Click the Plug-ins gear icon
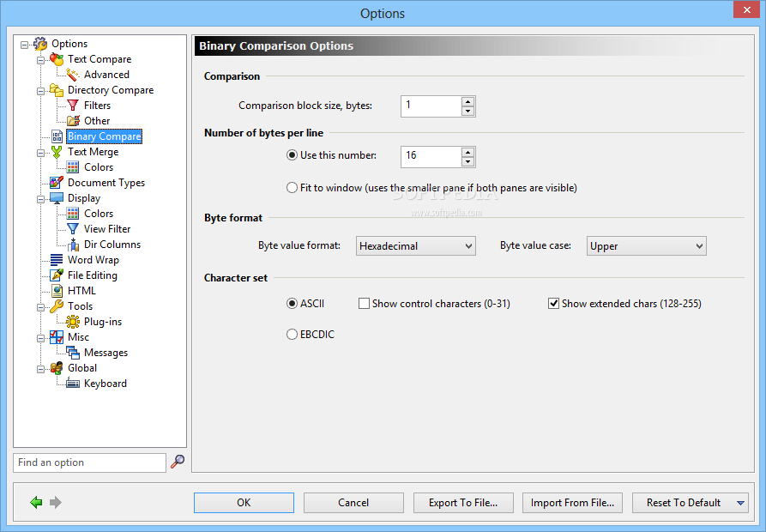The height and width of the screenshot is (532, 766). coord(73,322)
